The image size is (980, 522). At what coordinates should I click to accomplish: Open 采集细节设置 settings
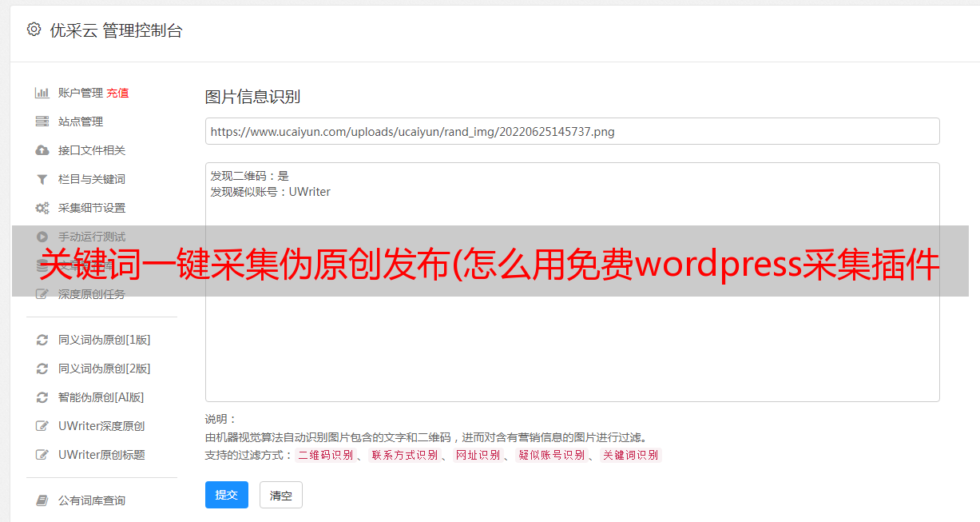(x=92, y=208)
